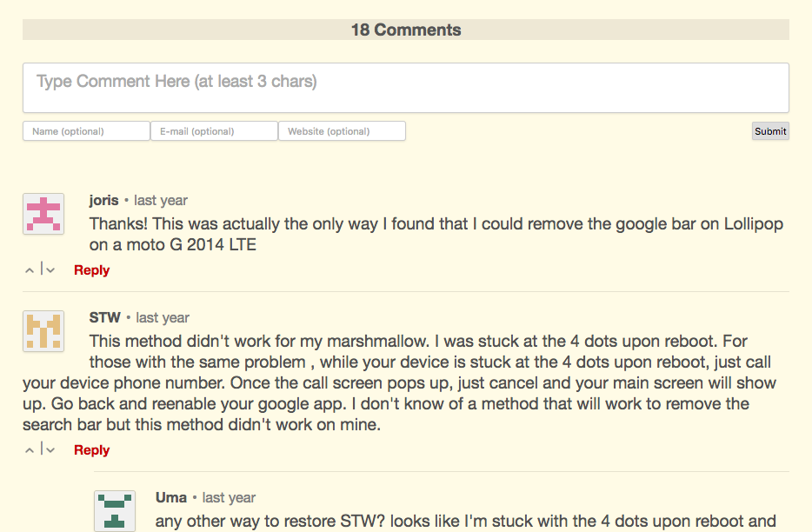Click the 'last year' timestamp beside Uma
Image resolution: width=812 pixels, height=532 pixels.
pyautogui.click(x=229, y=498)
